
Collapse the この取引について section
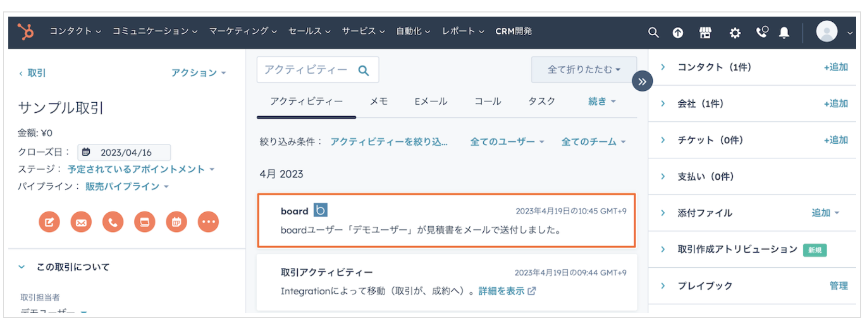[22, 267]
